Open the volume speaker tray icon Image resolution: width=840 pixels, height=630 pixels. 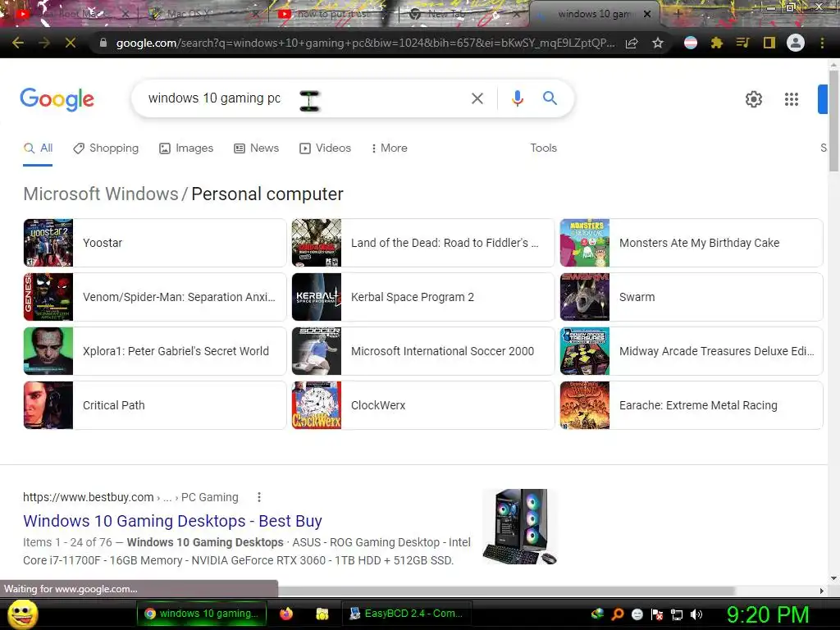pos(696,614)
